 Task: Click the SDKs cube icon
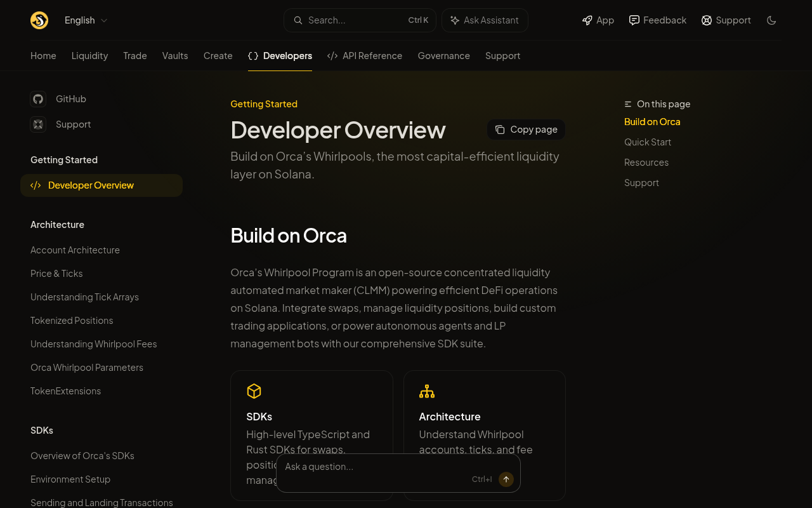tap(254, 391)
